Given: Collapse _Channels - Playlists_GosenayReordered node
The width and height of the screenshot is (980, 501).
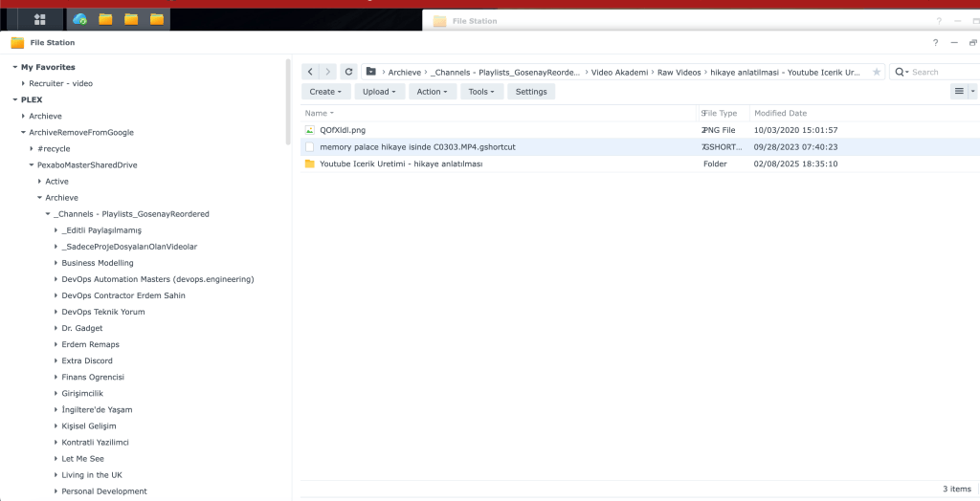Looking at the screenshot, I should 48,213.
